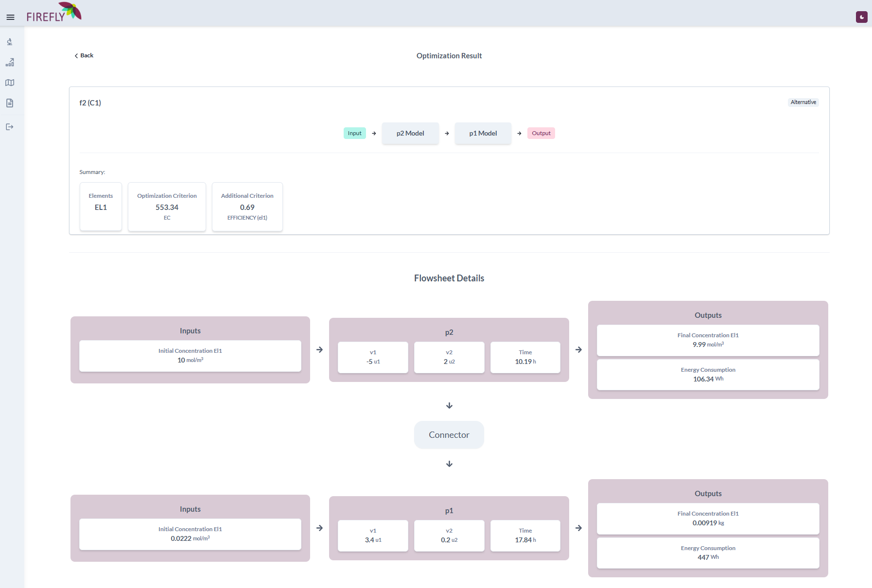Click the Optimization Criterion 553.34 card

[x=167, y=207]
